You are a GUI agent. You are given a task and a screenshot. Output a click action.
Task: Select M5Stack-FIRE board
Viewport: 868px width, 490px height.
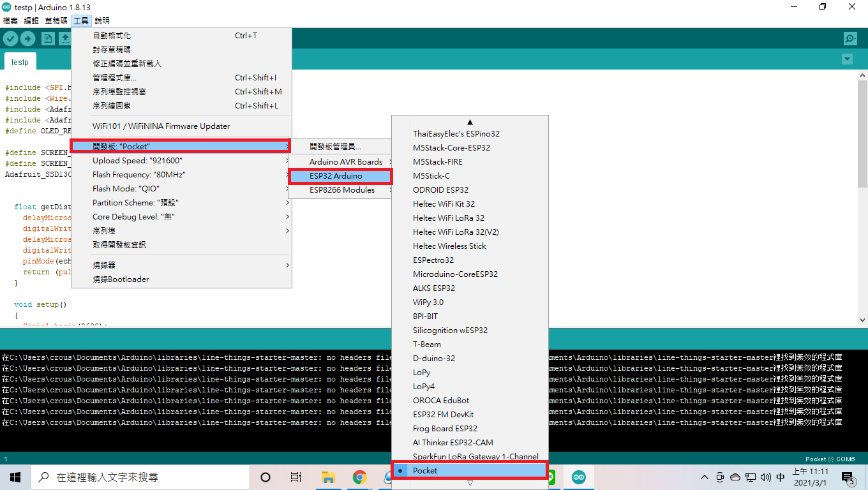point(470,162)
